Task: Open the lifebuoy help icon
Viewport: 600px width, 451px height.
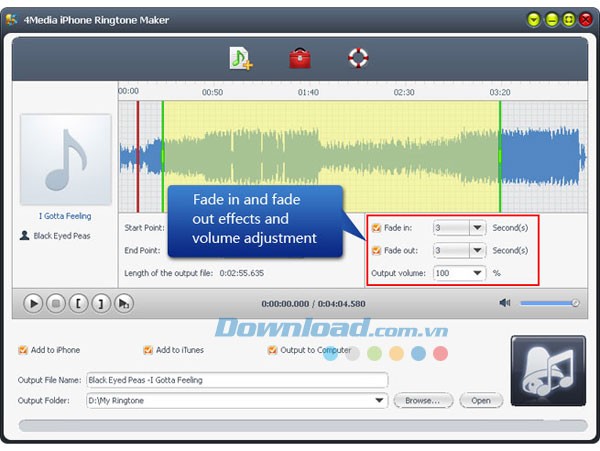Action: click(x=358, y=58)
